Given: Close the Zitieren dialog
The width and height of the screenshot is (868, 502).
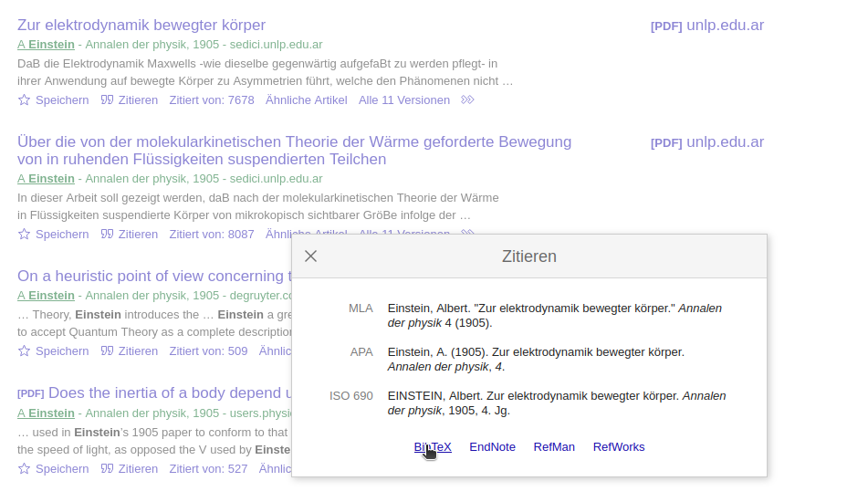Looking at the screenshot, I should click(310, 256).
